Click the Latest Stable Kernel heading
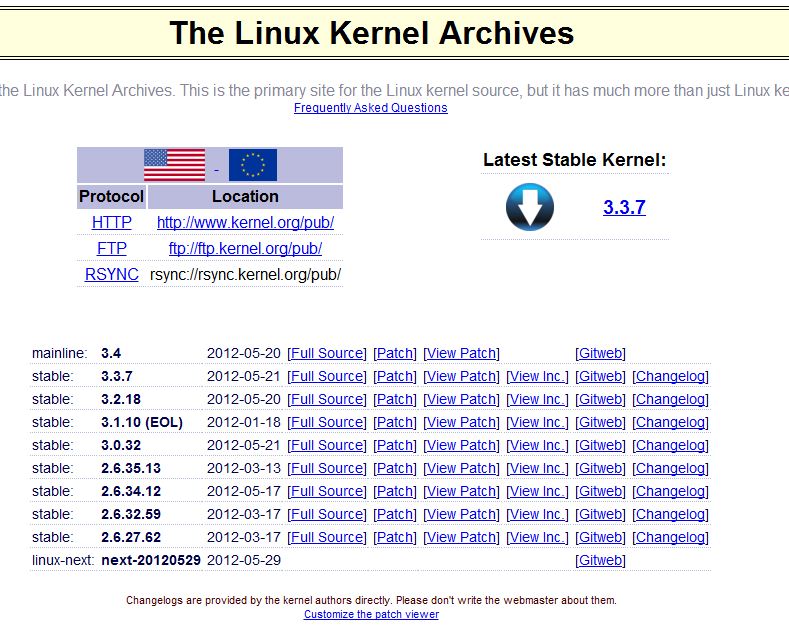The height and width of the screenshot is (639, 789). tap(575, 160)
